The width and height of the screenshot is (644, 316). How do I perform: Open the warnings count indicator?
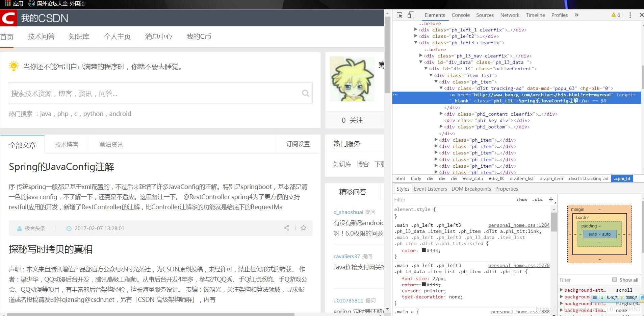click(616, 15)
